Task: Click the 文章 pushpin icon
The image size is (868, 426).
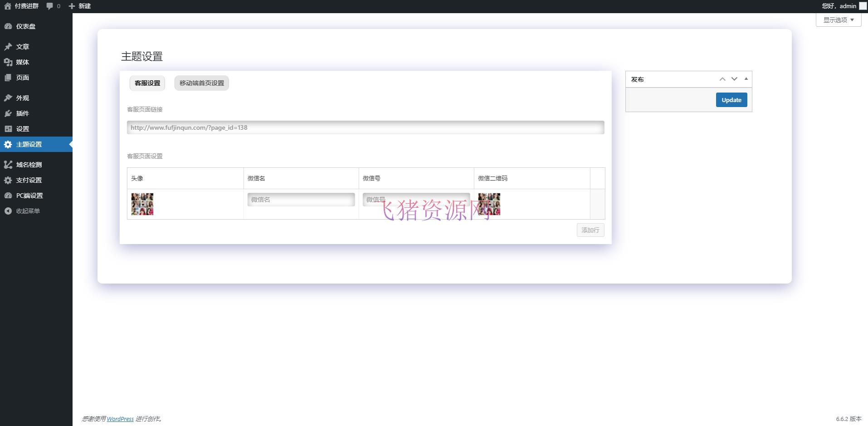Action: 8,47
